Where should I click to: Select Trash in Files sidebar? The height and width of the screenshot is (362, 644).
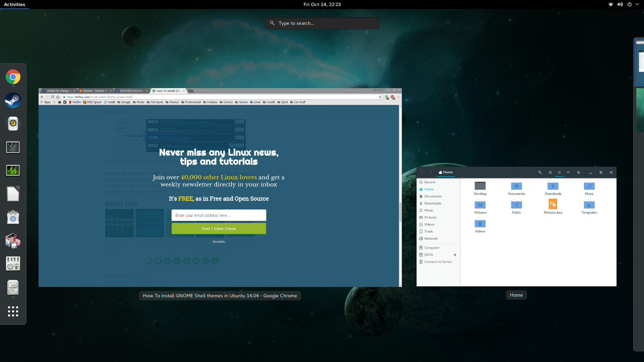pos(438,232)
